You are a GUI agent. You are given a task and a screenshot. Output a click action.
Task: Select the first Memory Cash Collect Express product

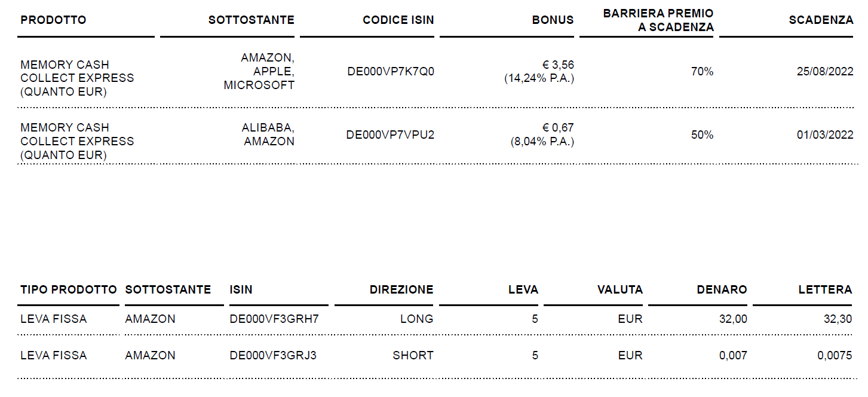click(77, 78)
